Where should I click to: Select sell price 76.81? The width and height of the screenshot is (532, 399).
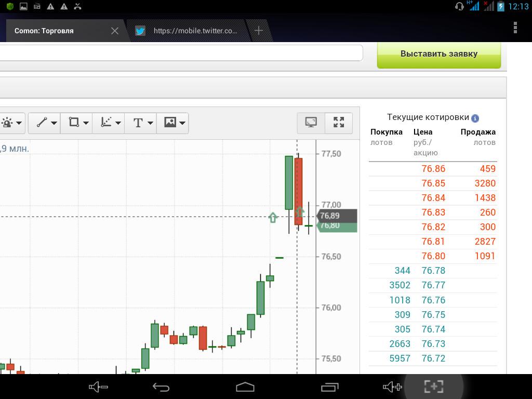click(x=433, y=242)
